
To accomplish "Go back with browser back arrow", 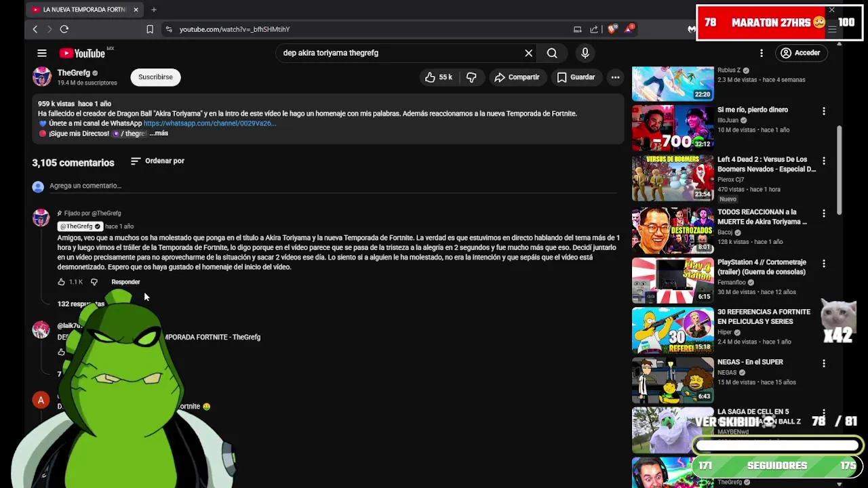I will click(x=35, y=29).
